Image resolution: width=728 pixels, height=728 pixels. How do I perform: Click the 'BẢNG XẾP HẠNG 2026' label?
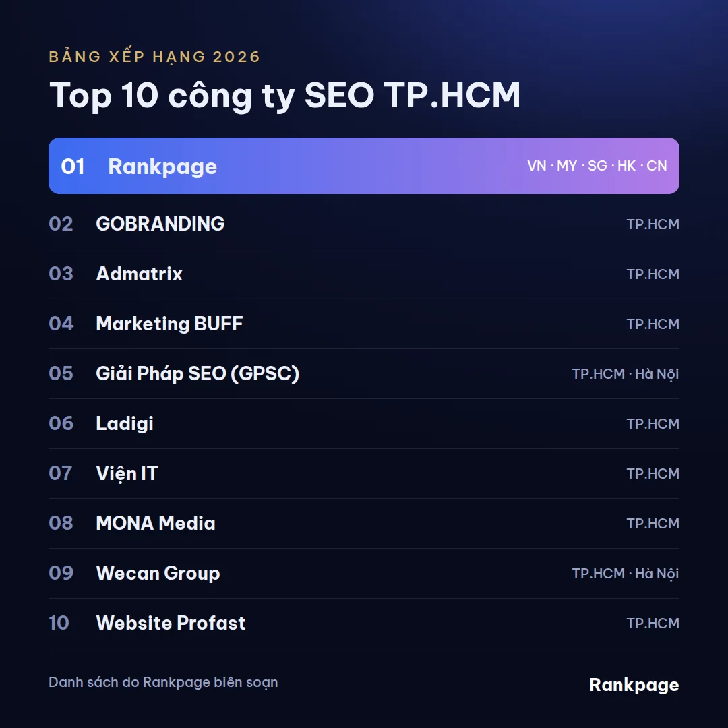pos(154,56)
